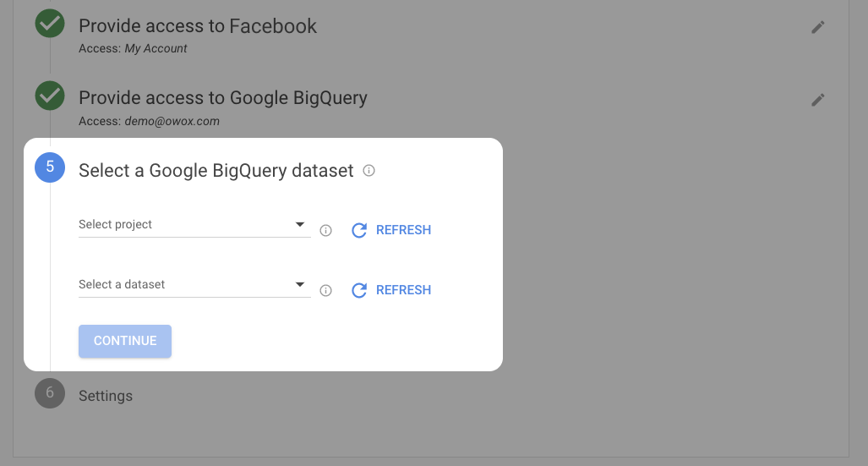Select step 5 number circle

(50, 167)
